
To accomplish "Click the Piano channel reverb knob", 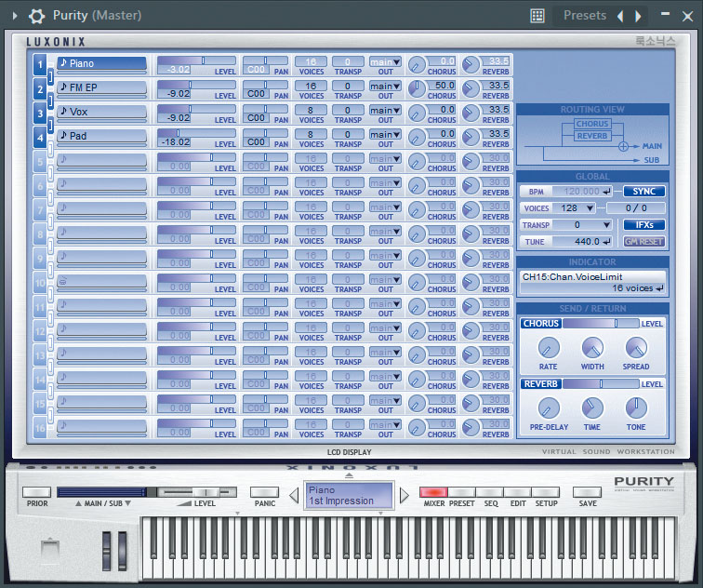I will coord(471,65).
